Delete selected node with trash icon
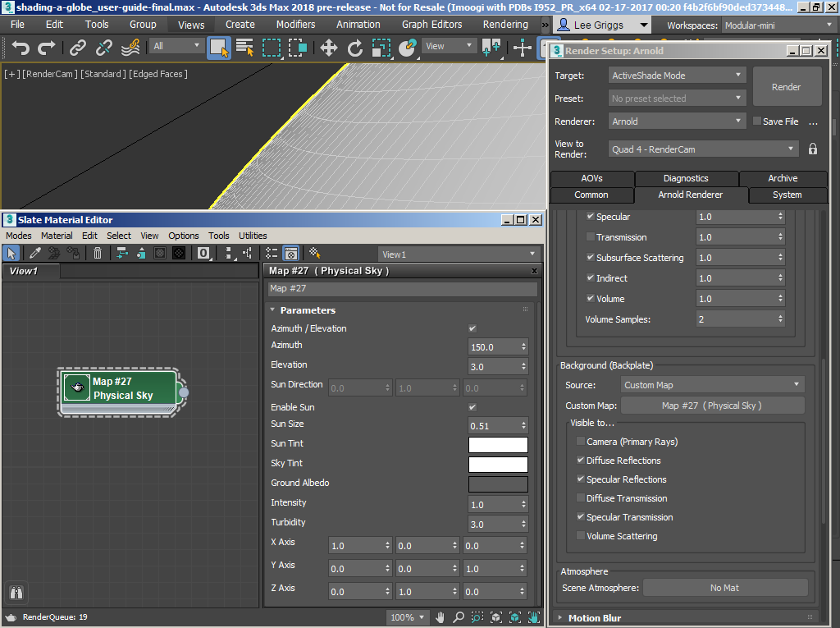Viewport: 840px width, 628px height. [98, 253]
